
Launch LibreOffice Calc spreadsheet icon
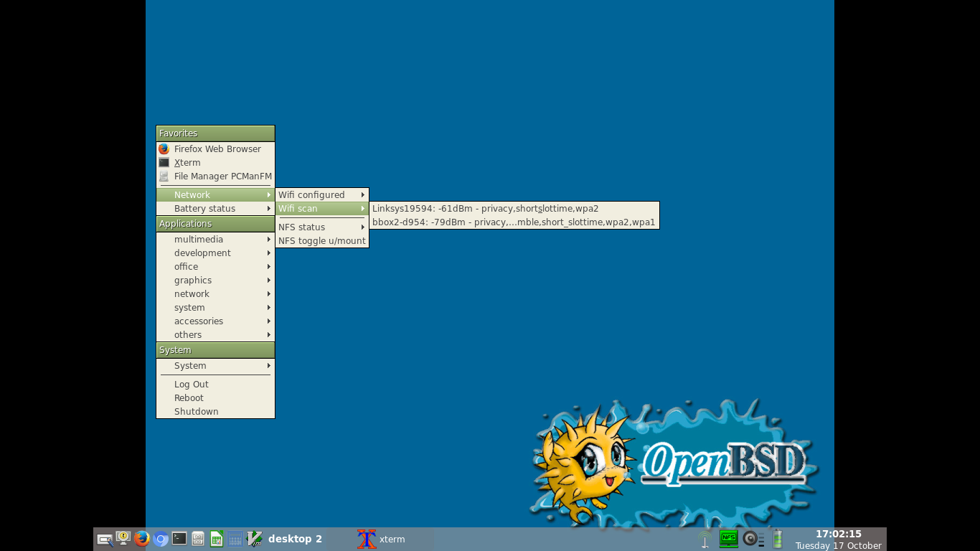pyautogui.click(x=217, y=539)
